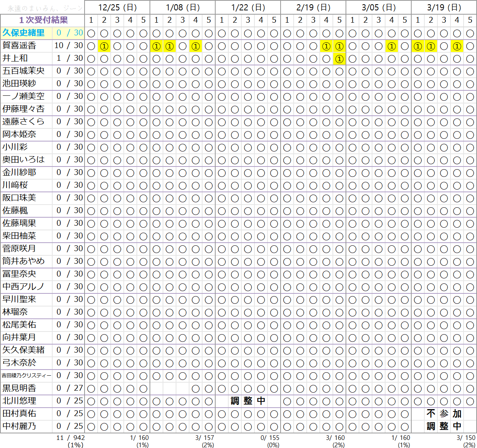The width and height of the screenshot is (477, 448).
Task: Click the name 吉田綾乃クリスティー
Action: (26, 375)
